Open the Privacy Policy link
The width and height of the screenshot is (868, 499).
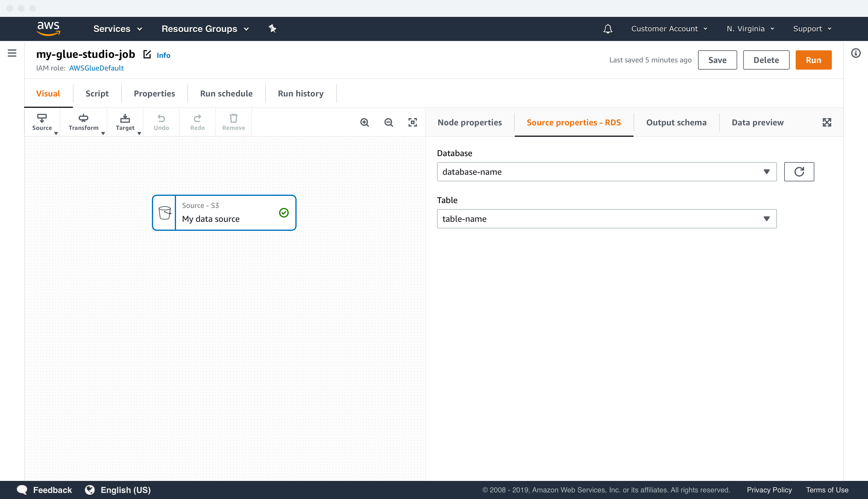click(x=769, y=490)
